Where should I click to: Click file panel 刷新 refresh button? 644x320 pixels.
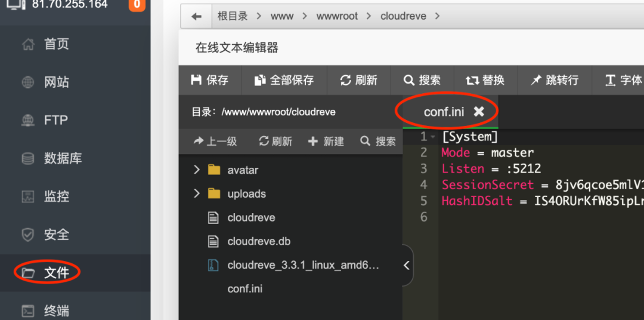click(x=275, y=141)
